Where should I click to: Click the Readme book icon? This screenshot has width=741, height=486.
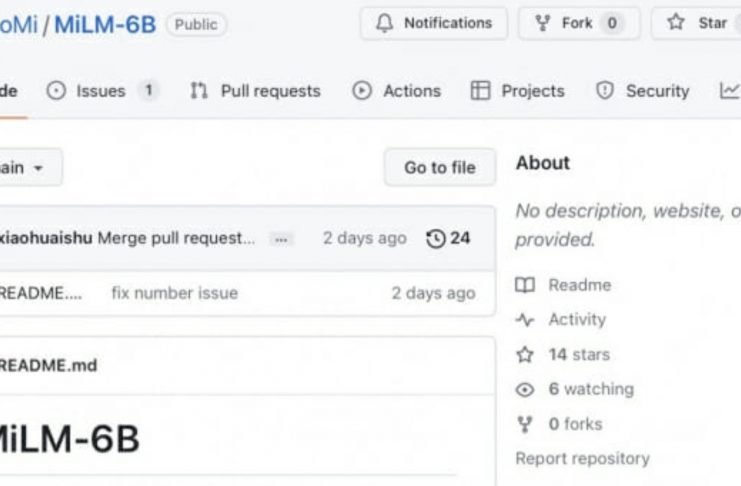pos(525,285)
